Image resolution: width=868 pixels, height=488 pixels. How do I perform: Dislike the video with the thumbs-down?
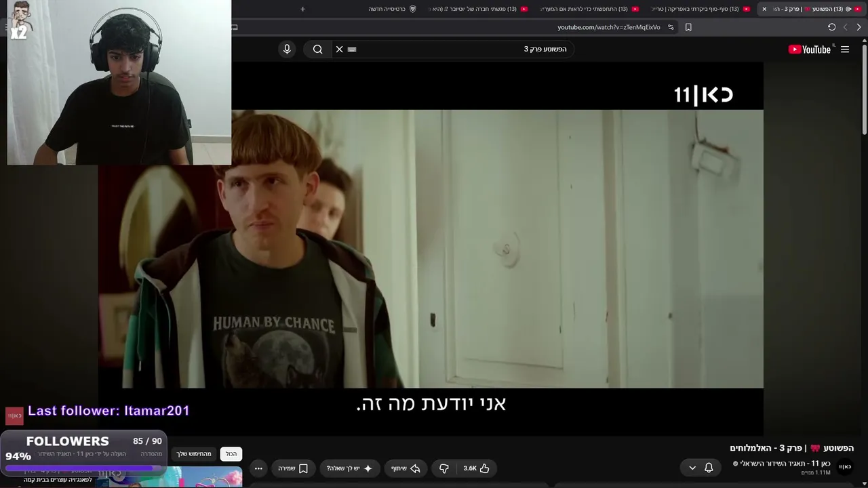(x=444, y=468)
